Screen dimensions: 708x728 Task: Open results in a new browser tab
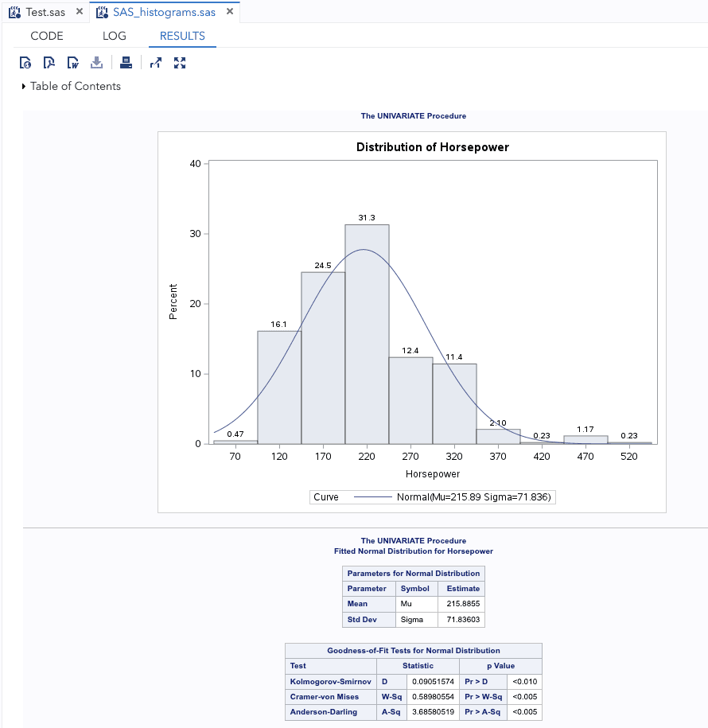156,63
